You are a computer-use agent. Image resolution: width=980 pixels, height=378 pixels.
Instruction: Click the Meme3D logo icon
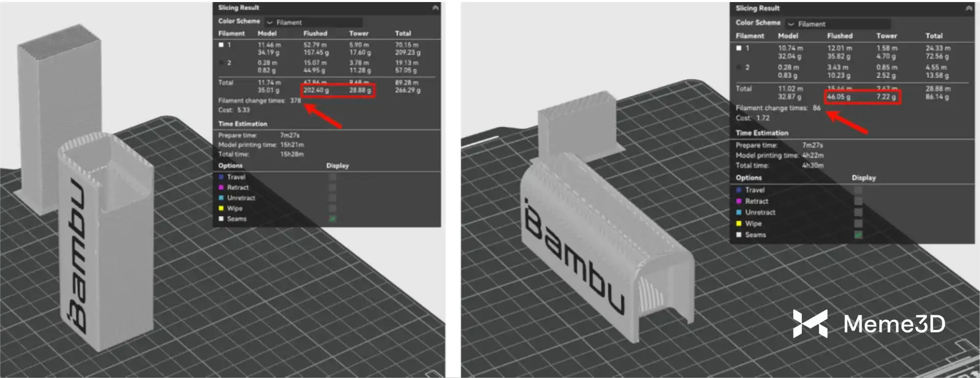[x=810, y=323]
